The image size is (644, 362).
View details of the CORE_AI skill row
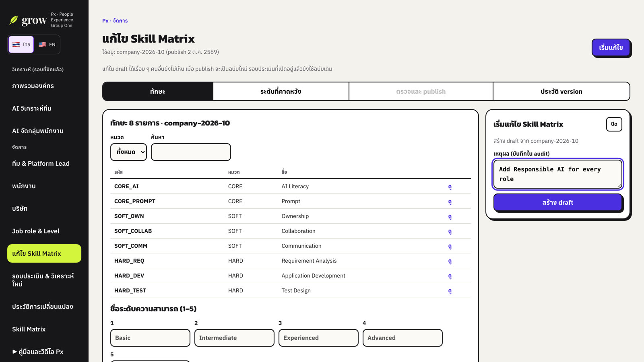[x=450, y=187]
